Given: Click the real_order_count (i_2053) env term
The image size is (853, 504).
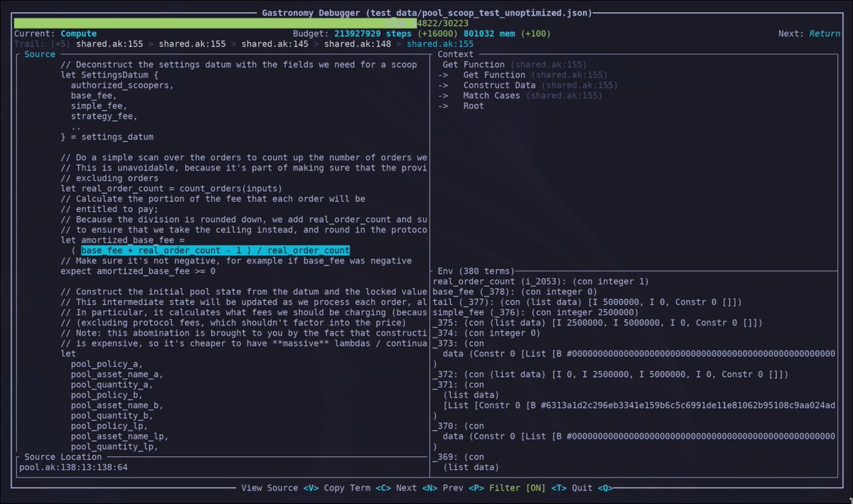Looking at the screenshot, I should (x=541, y=282).
